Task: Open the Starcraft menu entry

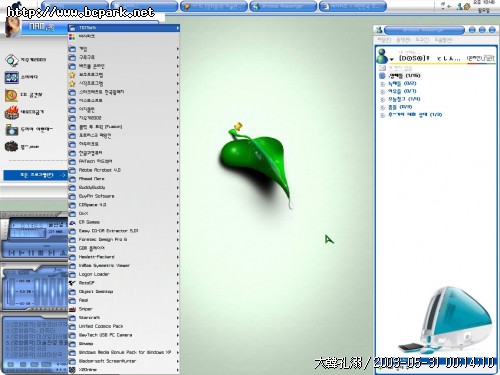Action: click(x=124, y=318)
